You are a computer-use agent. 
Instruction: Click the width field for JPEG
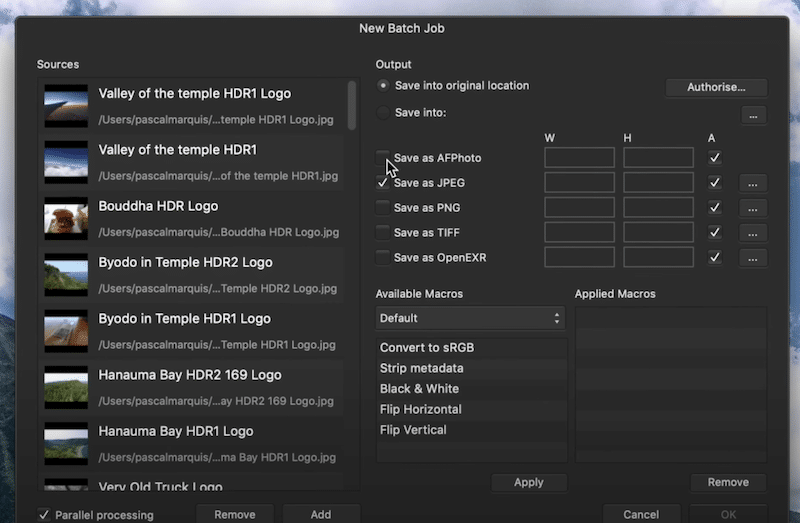click(579, 183)
